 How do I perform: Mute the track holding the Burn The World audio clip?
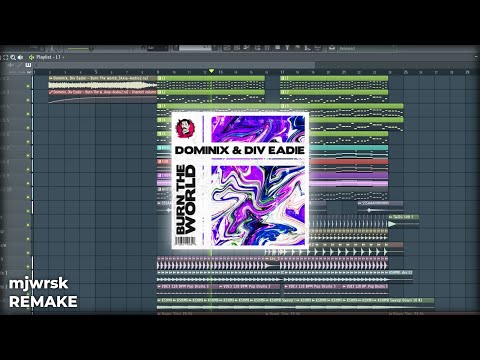click(28, 86)
